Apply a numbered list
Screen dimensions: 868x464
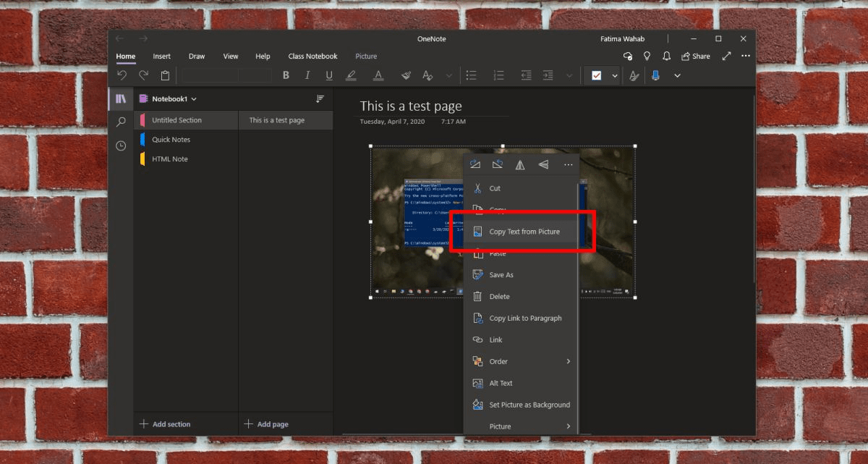[x=498, y=75]
